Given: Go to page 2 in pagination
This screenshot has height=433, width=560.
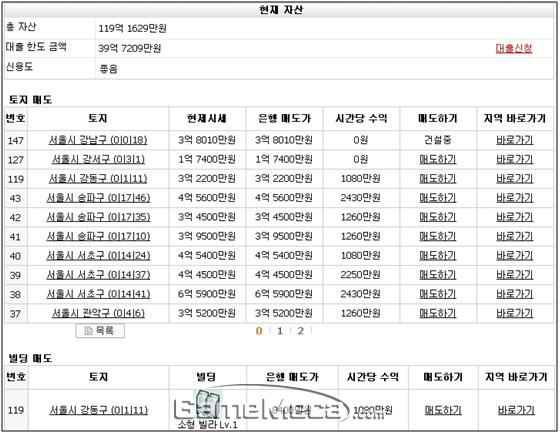Looking at the screenshot, I should point(301,331).
